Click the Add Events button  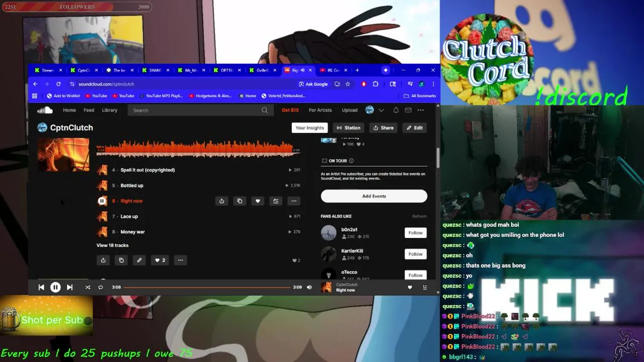point(374,196)
